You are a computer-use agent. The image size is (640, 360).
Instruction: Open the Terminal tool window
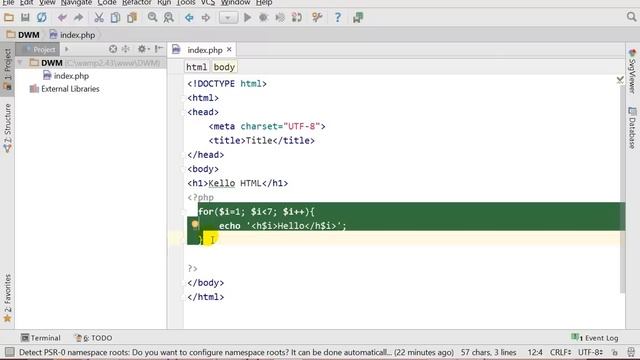(40, 338)
